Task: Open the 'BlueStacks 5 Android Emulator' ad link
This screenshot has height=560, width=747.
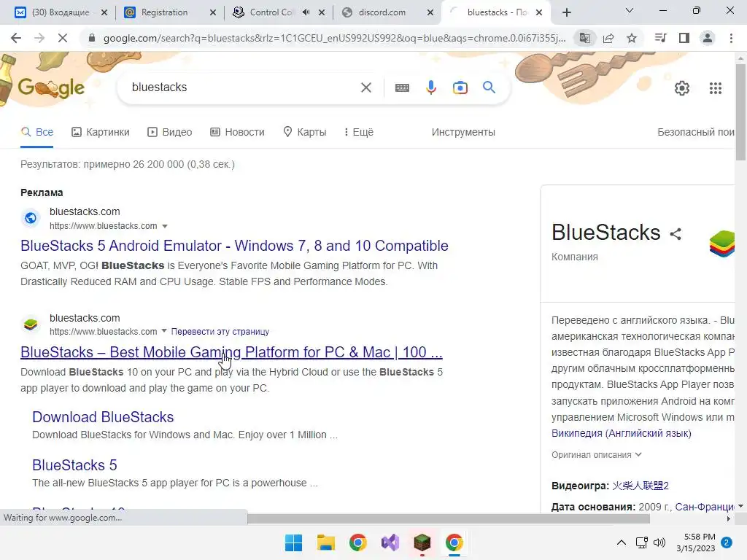Action: tap(234, 246)
